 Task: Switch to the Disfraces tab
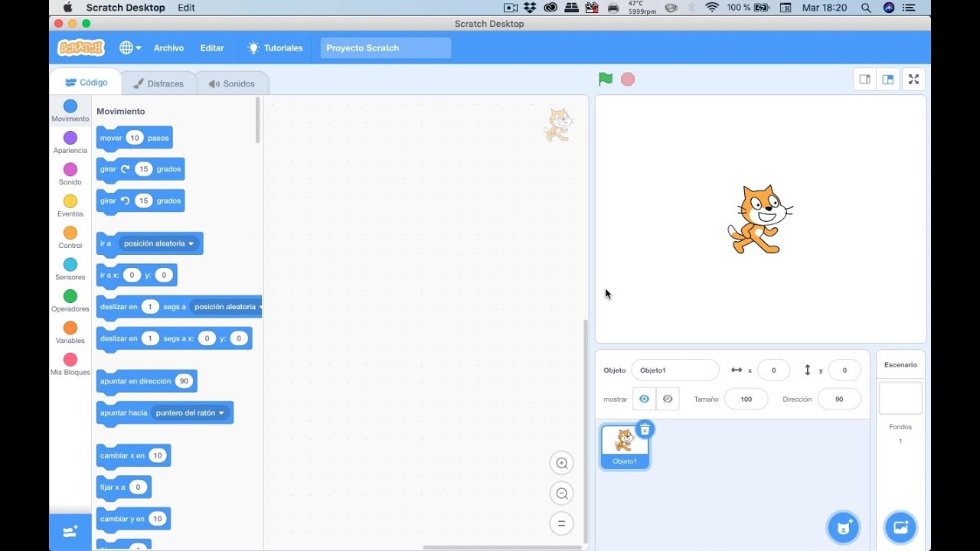(158, 83)
